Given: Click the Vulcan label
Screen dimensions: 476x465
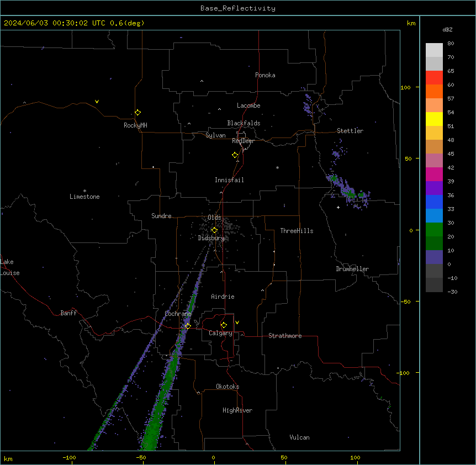Looking at the screenshot, I should pos(300,437).
